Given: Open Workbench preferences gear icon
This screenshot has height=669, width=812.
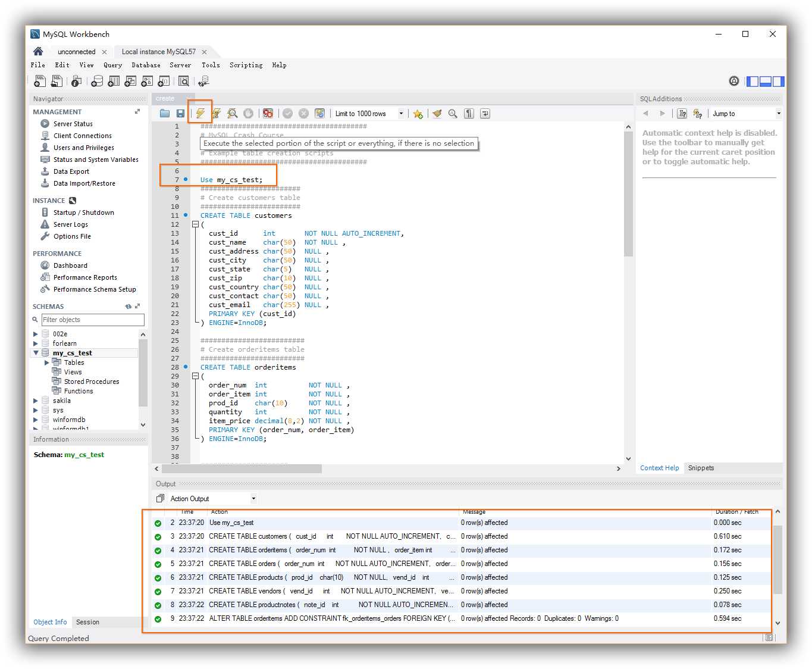Looking at the screenshot, I should click(x=734, y=81).
